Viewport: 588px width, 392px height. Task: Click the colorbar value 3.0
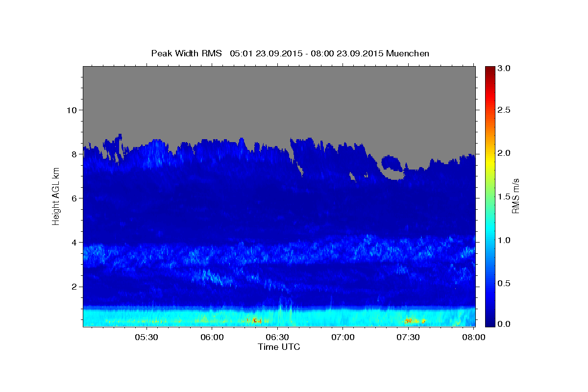click(505, 69)
